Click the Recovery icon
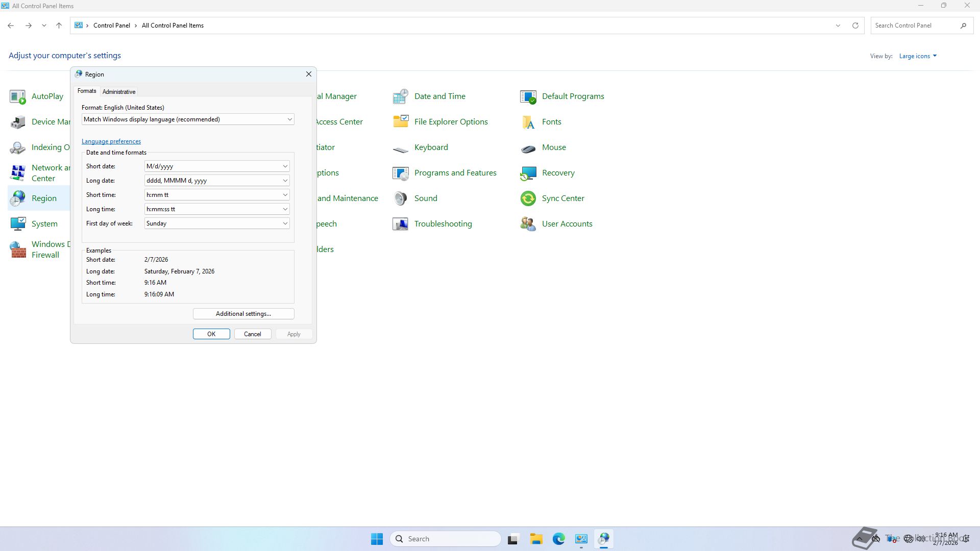The image size is (980, 551). click(528, 173)
